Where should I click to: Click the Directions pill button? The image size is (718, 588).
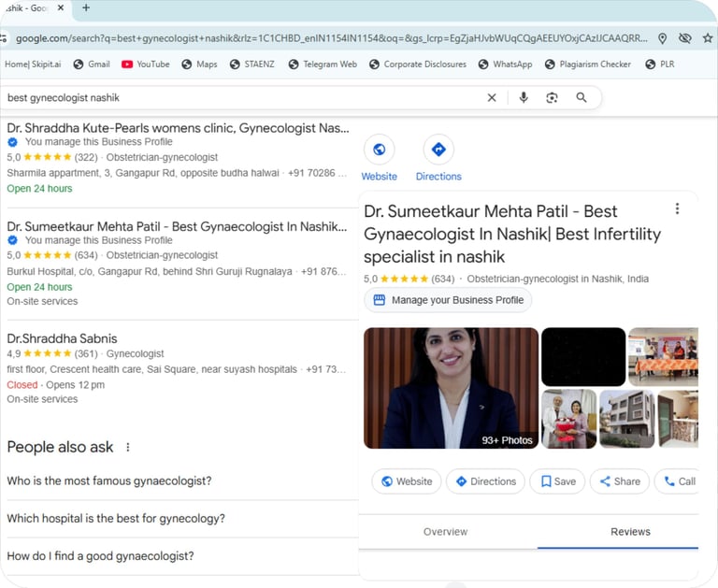coord(485,481)
